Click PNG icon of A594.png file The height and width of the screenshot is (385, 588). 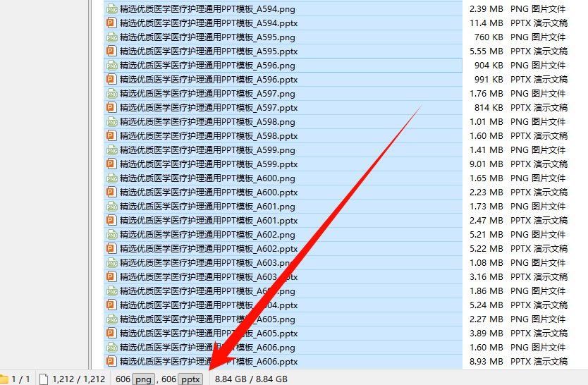click(112, 9)
